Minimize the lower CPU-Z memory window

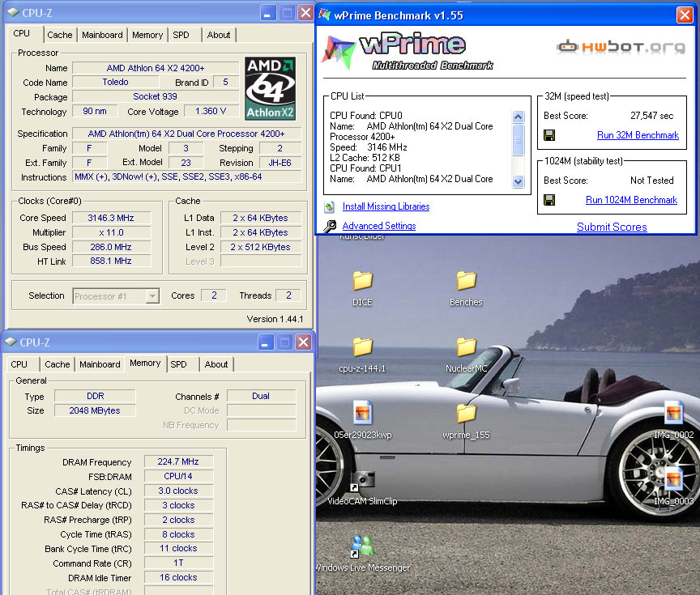click(x=265, y=342)
